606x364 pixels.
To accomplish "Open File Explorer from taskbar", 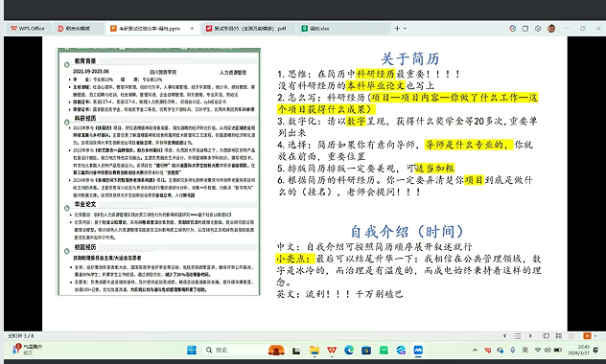I will (x=315, y=351).
